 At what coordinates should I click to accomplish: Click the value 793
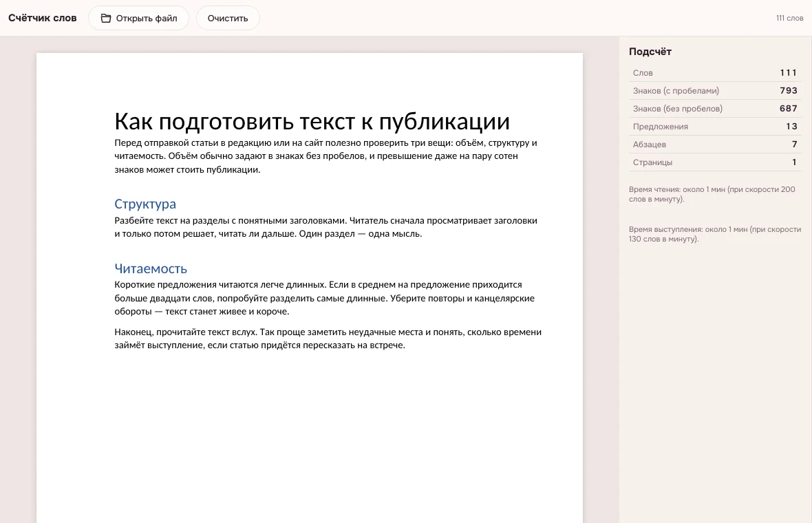(788, 91)
